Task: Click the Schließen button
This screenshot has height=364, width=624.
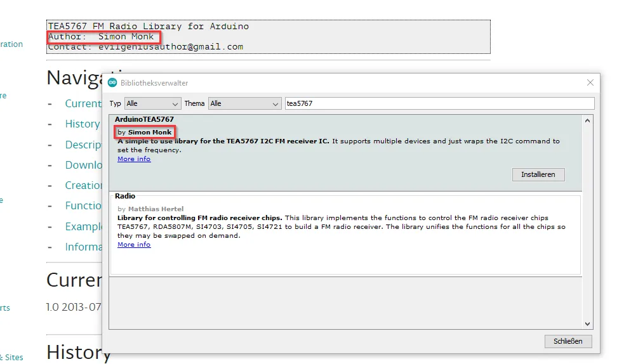Action: click(568, 341)
